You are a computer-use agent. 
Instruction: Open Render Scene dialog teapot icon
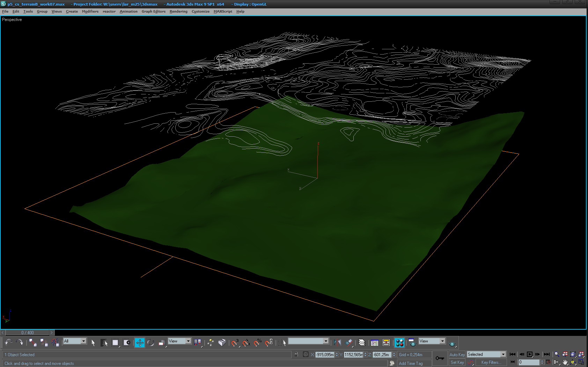click(x=412, y=343)
